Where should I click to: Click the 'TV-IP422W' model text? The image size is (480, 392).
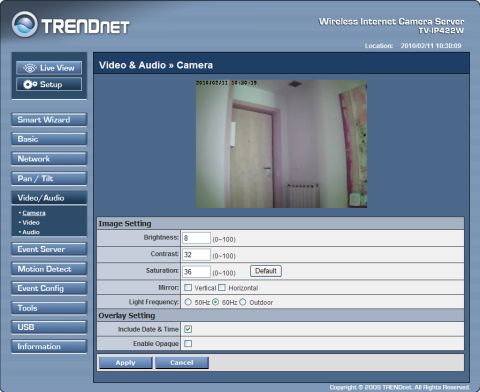pos(441,31)
